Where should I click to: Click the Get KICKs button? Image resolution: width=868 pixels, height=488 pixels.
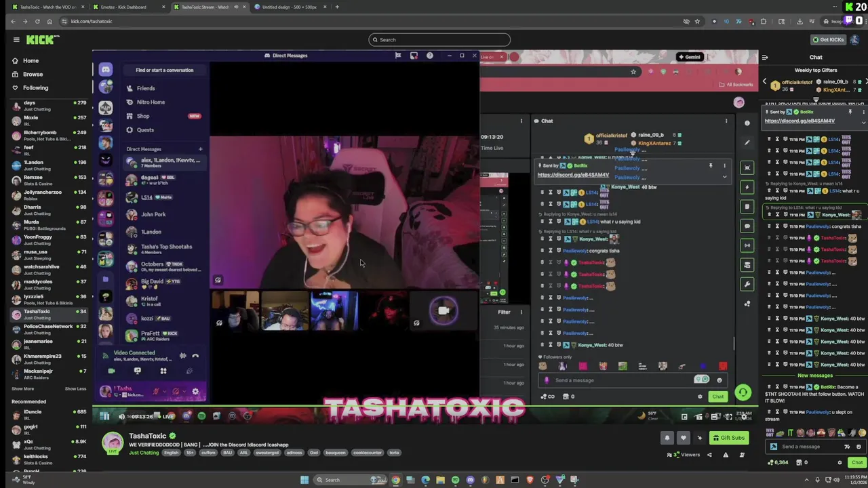click(827, 39)
